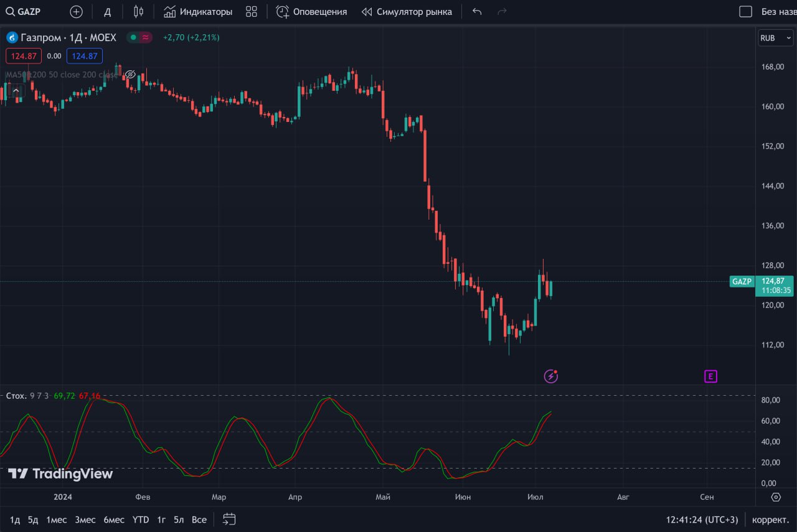The height and width of the screenshot is (532, 797).
Task: Click the red 124.87 sell price button
Action: [x=24, y=56]
